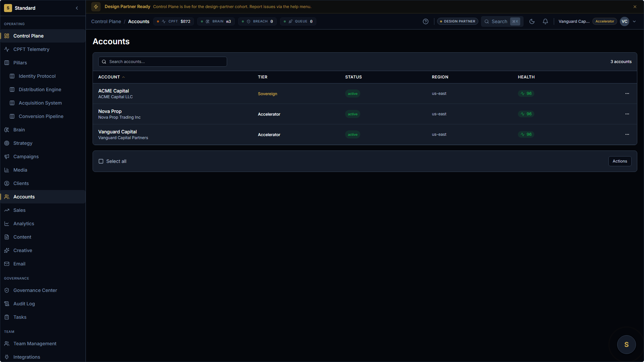
Task: Open the help question mark icon
Action: coord(426,21)
